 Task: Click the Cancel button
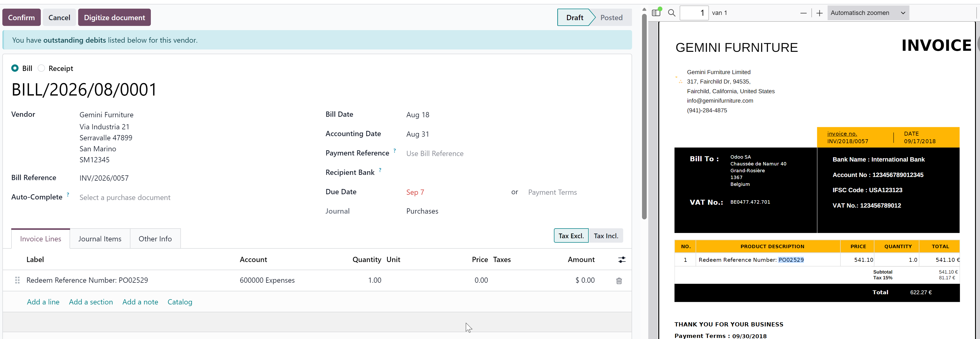click(59, 18)
